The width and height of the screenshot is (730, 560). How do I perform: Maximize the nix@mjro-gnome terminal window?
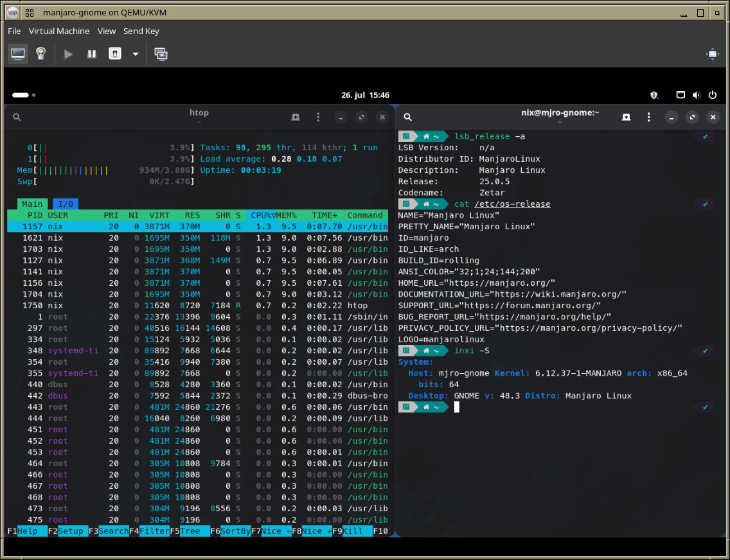692,118
